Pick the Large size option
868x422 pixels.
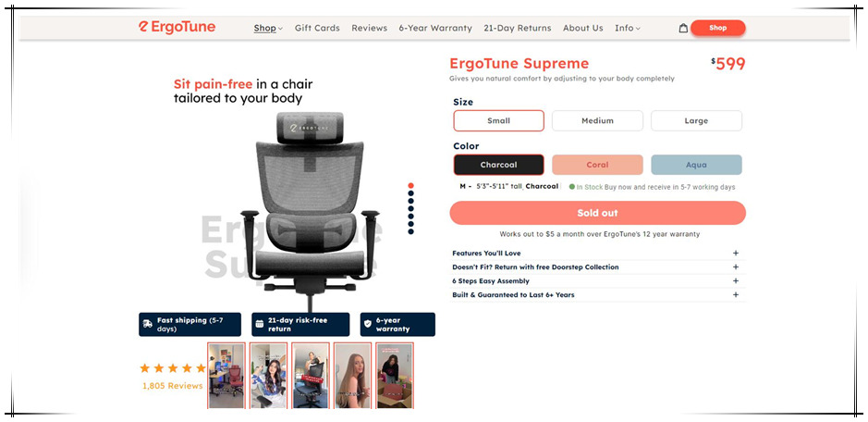click(696, 120)
